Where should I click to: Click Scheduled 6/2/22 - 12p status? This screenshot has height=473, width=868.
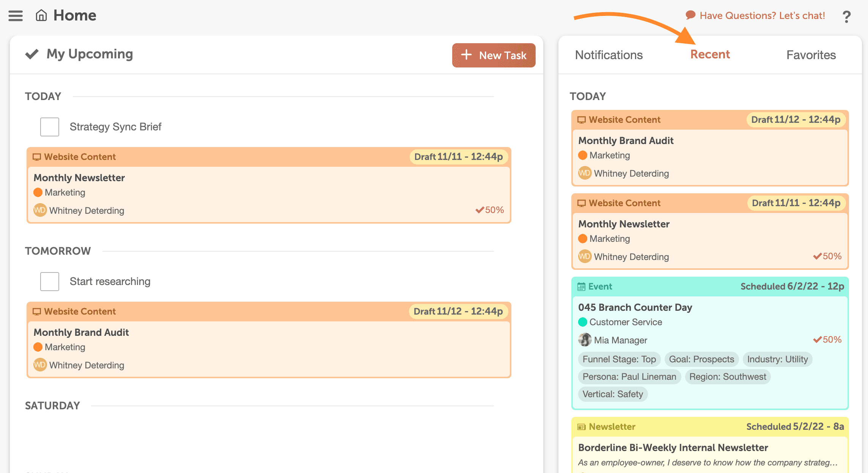tap(793, 287)
